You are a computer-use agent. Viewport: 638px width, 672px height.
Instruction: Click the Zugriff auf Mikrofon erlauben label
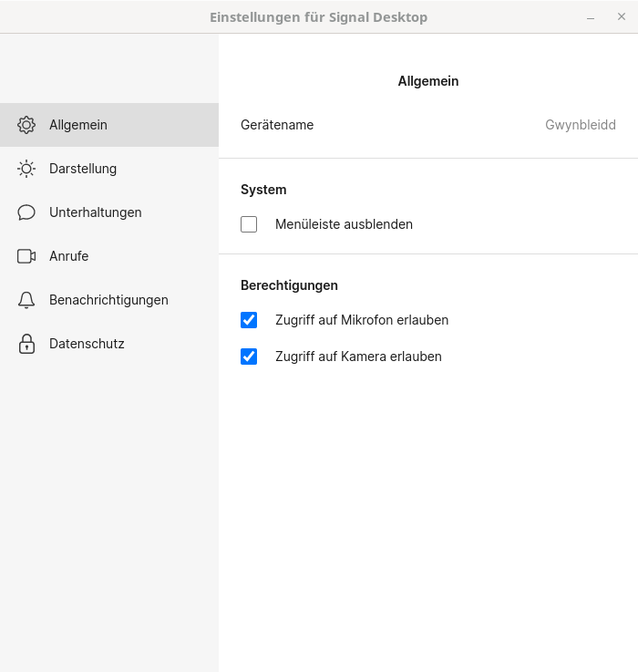(x=362, y=320)
